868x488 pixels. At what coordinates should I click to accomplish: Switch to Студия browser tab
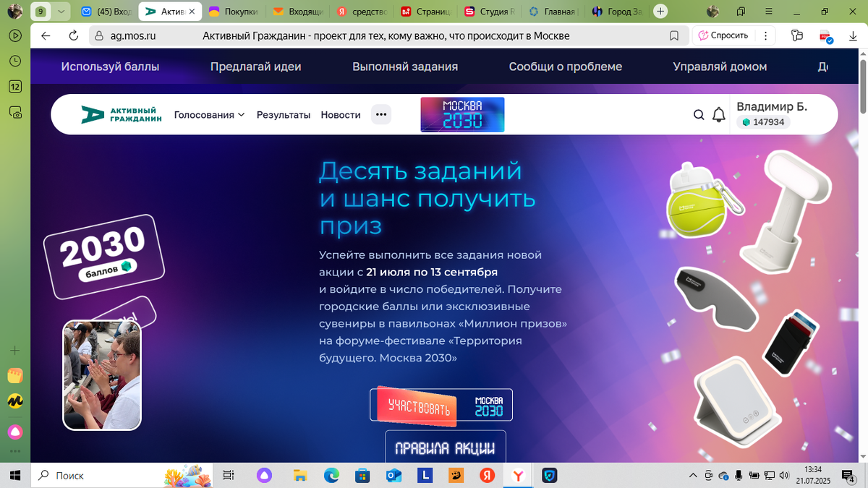pyautogui.click(x=488, y=12)
